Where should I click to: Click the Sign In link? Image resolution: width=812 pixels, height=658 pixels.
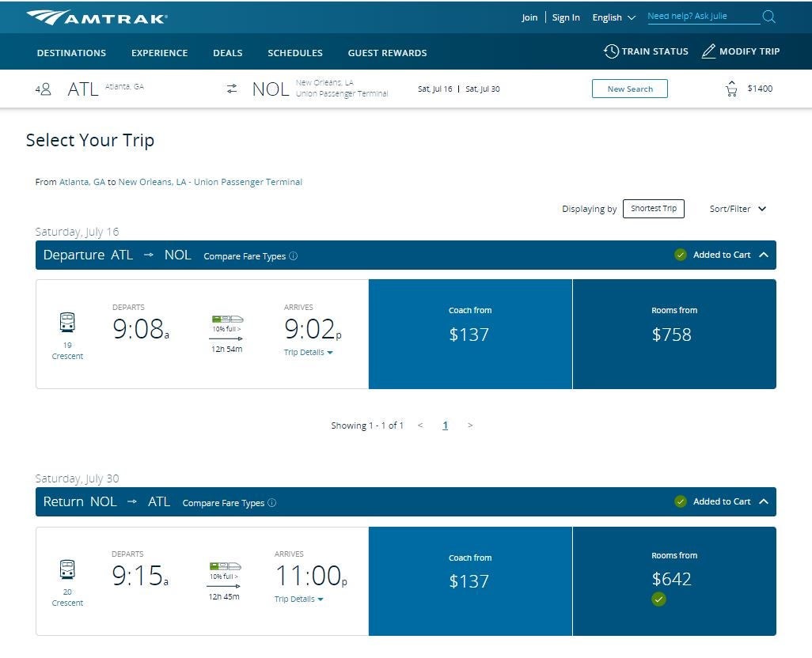coord(566,17)
